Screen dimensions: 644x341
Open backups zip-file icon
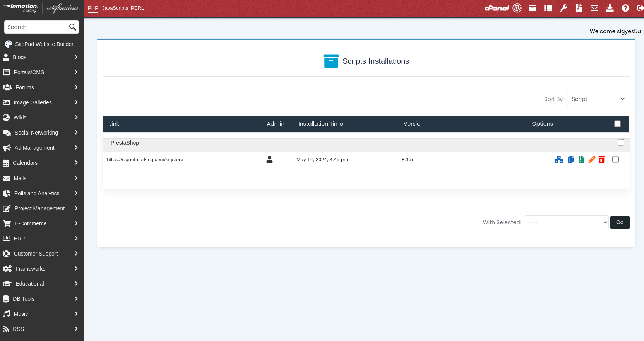[x=579, y=8]
